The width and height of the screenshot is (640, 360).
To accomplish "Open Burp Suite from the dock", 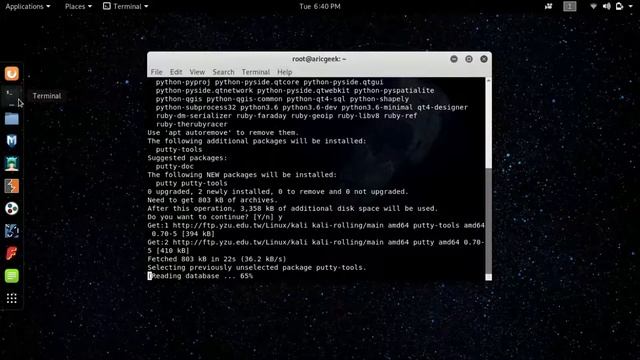I will pyautogui.click(x=11, y=186).
